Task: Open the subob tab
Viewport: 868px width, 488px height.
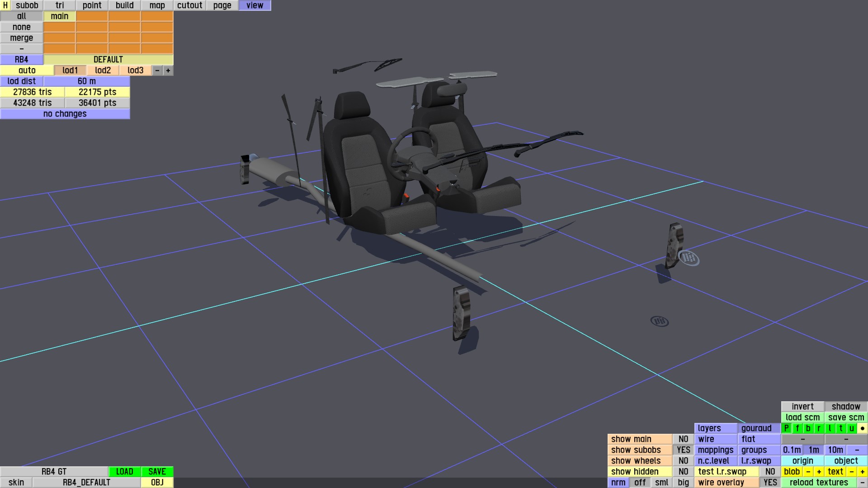Action: [x=27, y=5]
